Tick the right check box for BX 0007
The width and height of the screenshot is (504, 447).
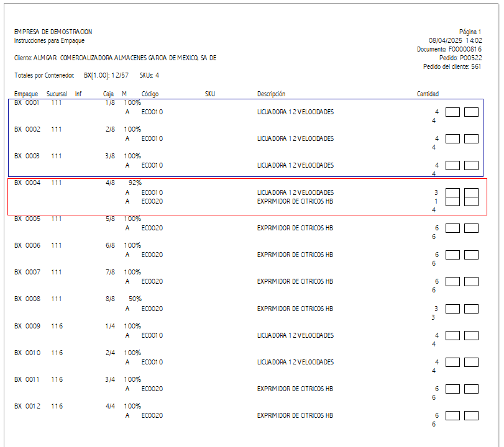(x=471, y=281)
